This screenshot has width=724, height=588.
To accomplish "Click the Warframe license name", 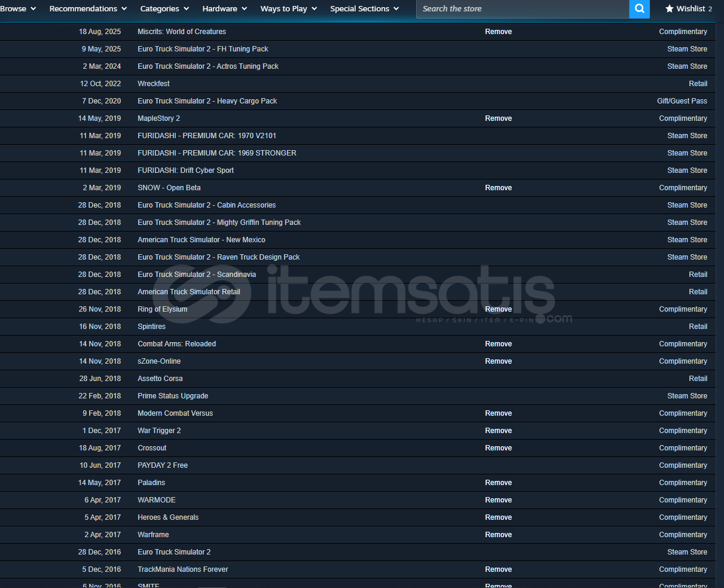I will 153,535.
